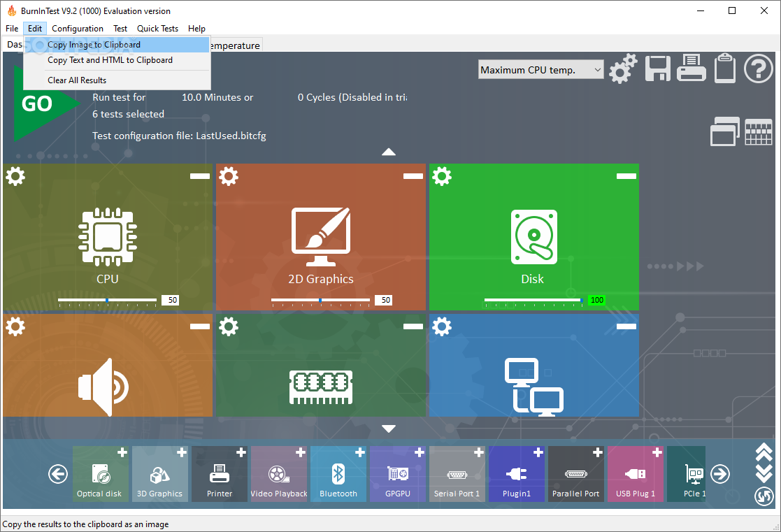Click the Network computers icon
This screenshot has height=532, width=781.
534,387
